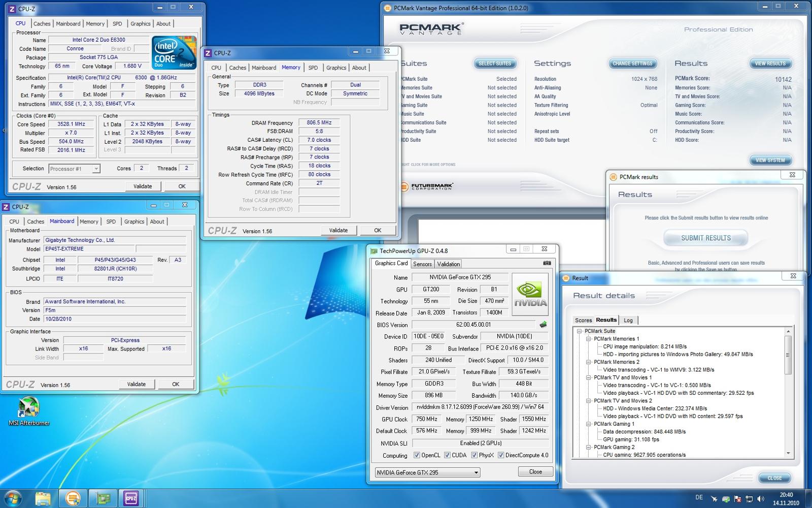The width and height of the screenshot is (812, 508).
Task: Click the CPU-Z Memory window title icon
Action: click(208, 53)
